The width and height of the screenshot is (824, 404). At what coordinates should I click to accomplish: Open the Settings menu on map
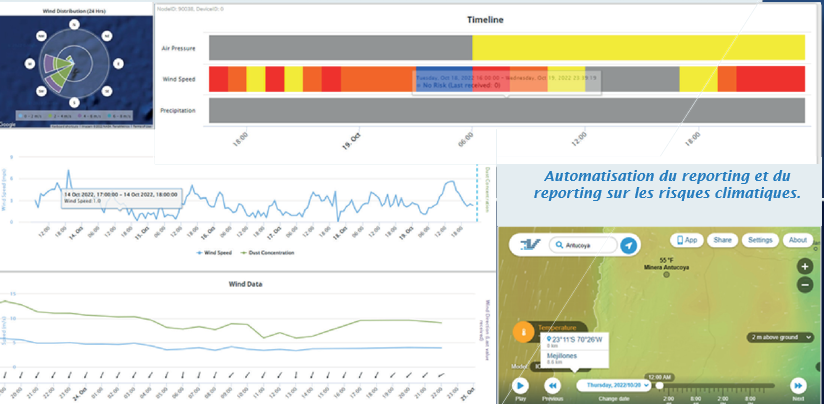coord(761,240)
